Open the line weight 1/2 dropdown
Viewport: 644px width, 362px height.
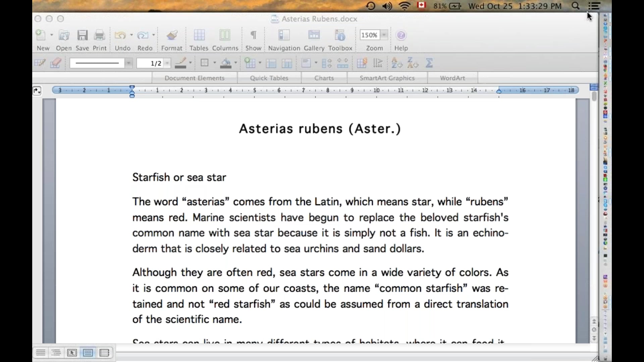coord(167,63)
